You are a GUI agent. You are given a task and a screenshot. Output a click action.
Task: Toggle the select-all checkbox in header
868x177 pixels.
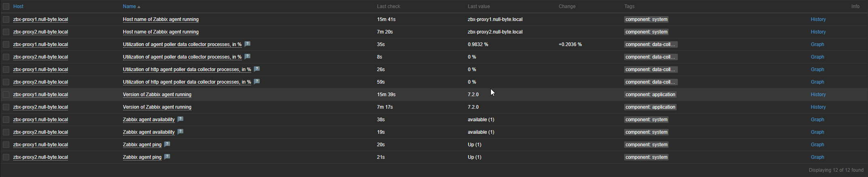pyautogui.click(x=6, y=6)
